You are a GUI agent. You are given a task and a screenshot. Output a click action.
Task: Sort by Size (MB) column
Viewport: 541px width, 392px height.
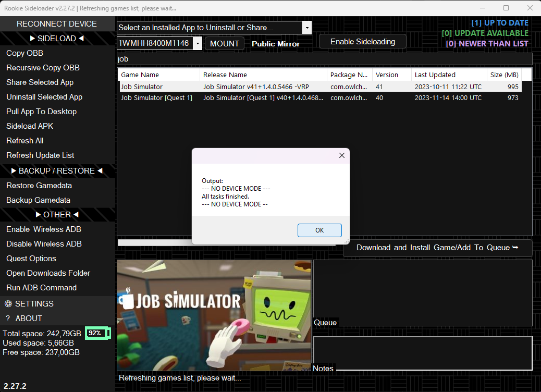pyautogui.click(x=504, y=75)
